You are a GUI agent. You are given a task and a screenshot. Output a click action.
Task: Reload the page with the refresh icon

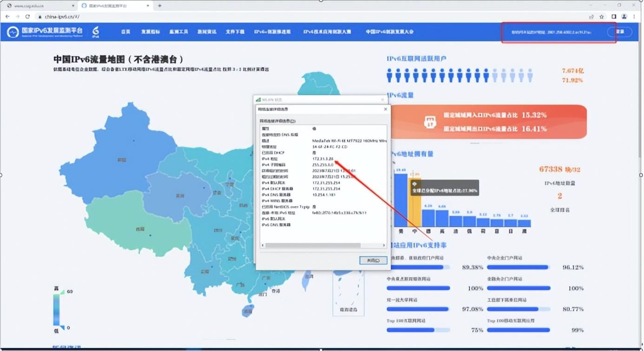tap(28, 16)
